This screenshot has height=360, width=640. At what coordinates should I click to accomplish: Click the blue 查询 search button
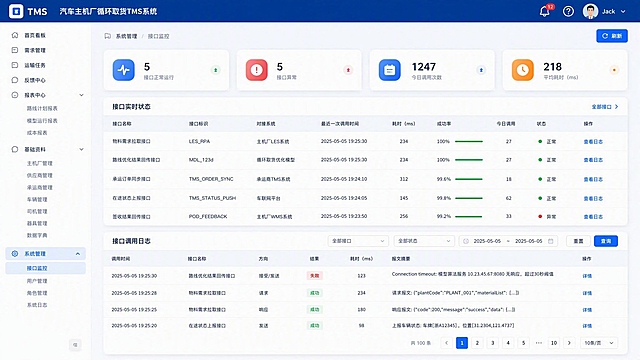point(606,241)
